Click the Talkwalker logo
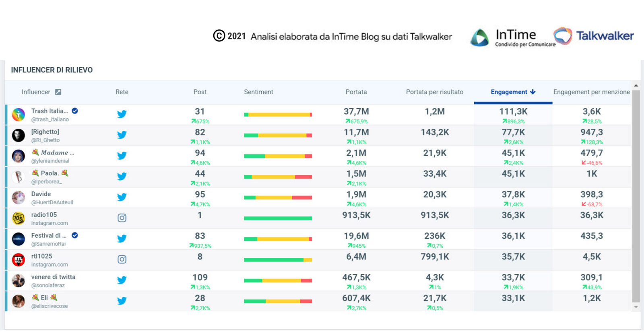The image size is (644, 333). tap(594, 36)
